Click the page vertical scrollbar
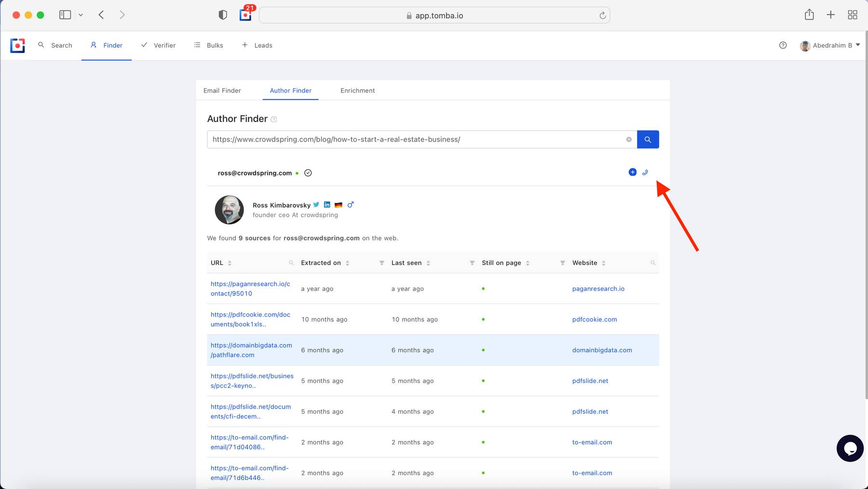 pyautogui.click(x=866, y=214)
